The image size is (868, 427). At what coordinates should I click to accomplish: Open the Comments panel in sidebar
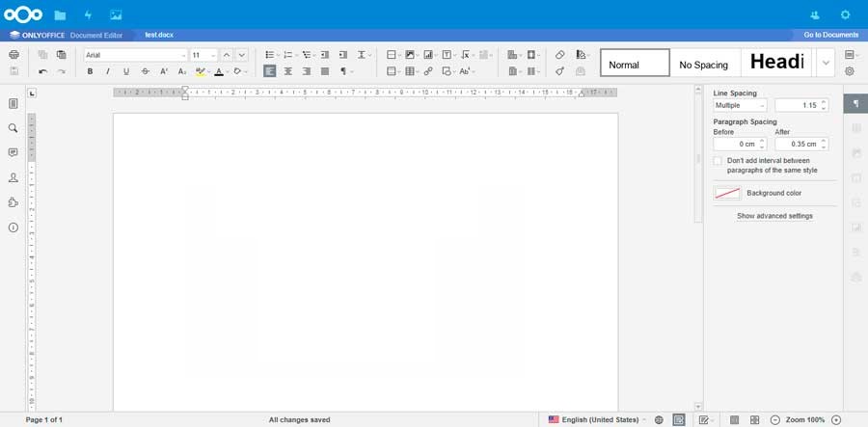pos(14,153)
